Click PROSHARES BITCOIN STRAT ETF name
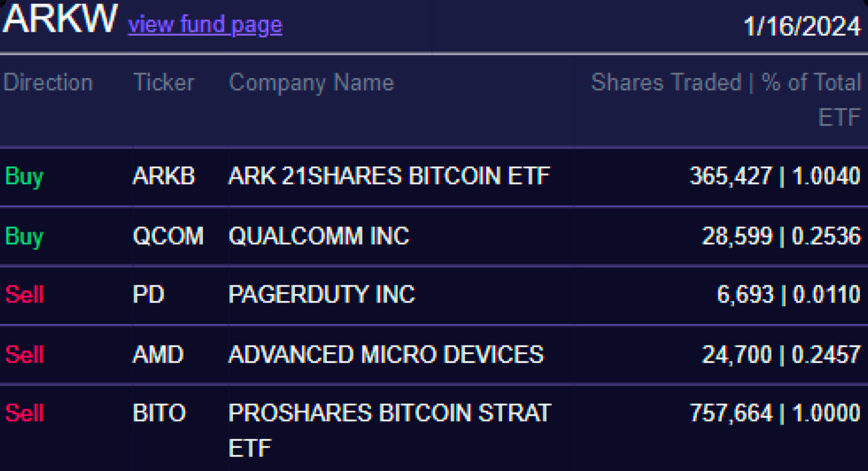868x471 pixels. click(x=390, y=431)
